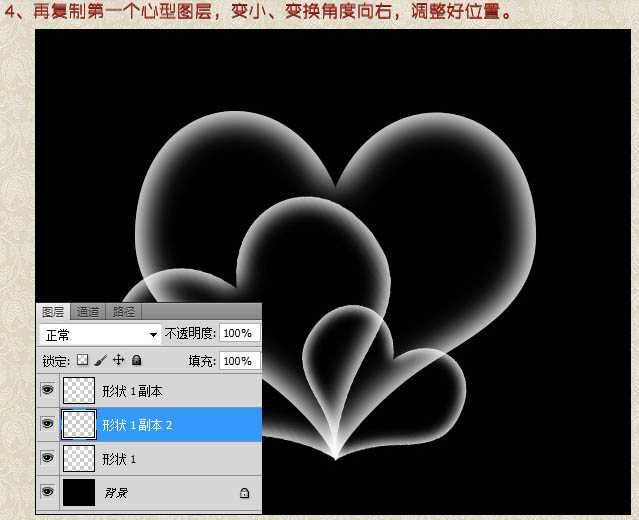Click the lock image pixels brush icon
Image resolution: width=639 pixels, height=520 pixels.
pos(100,360)
